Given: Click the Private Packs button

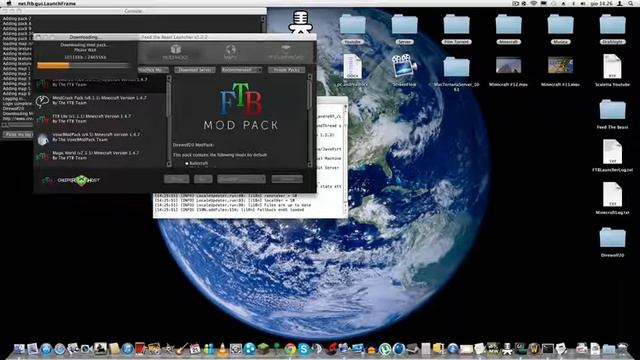Looking at the screenshot, I should pos(287,70).
